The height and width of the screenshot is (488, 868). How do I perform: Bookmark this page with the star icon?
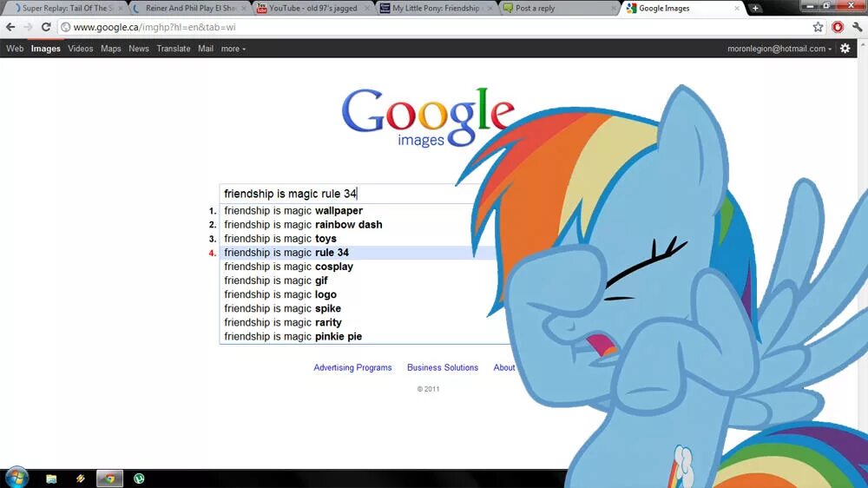tap(818, 27)
